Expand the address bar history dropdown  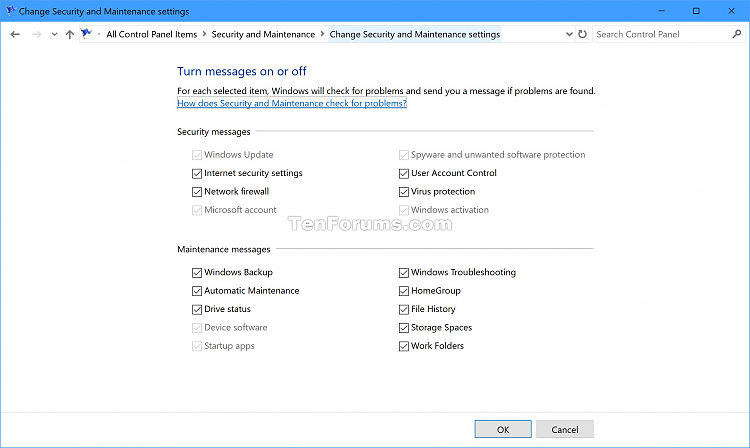coord(569,34)
